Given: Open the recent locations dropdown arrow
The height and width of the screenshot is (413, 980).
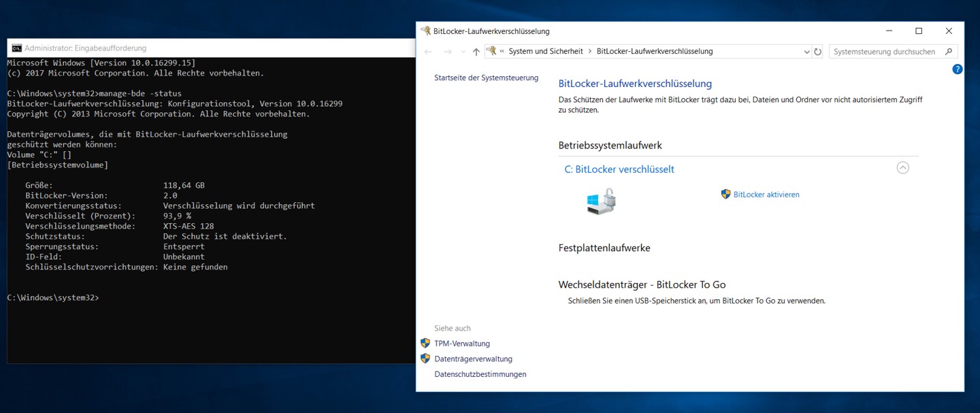Looking at the screenshot, I should pyautogui.click(x=463, y=52).
